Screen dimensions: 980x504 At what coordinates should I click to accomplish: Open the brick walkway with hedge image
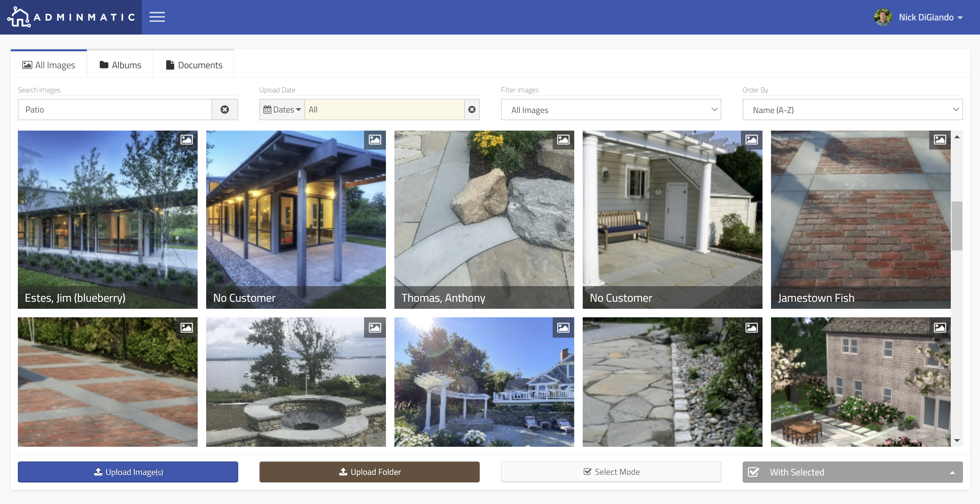point(108,382)
